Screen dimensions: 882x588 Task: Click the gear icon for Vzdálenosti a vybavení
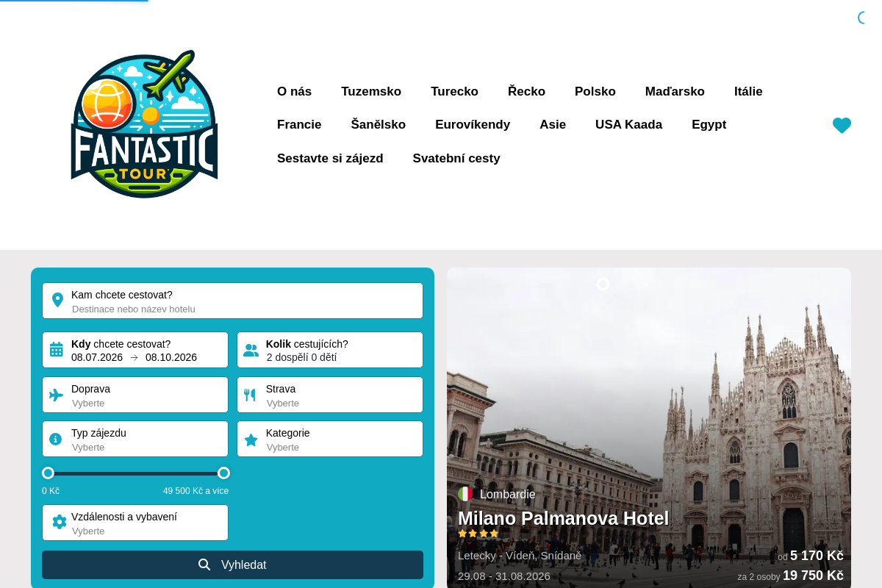point(60,522)
